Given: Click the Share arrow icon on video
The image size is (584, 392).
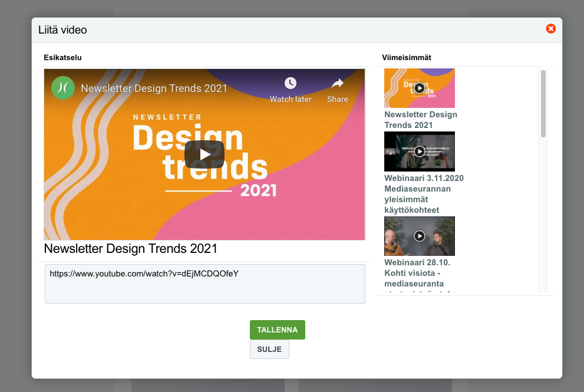Looking at the screenshot, I should [x=338, y=84].
